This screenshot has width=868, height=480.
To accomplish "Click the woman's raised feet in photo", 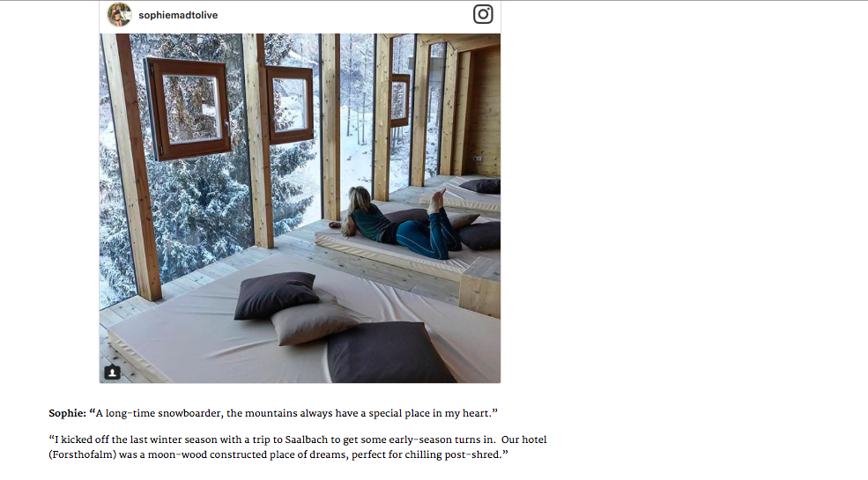I will (x=436, y=200).
